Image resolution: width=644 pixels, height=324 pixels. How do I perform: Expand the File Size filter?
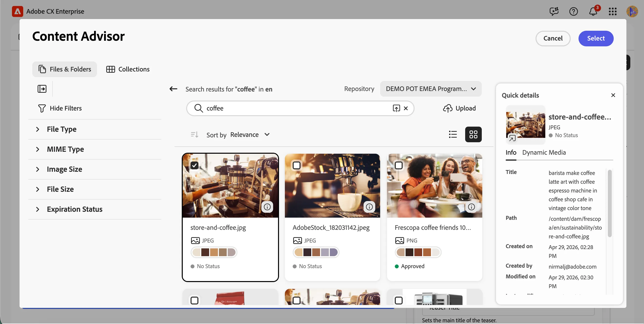[95, 189]
